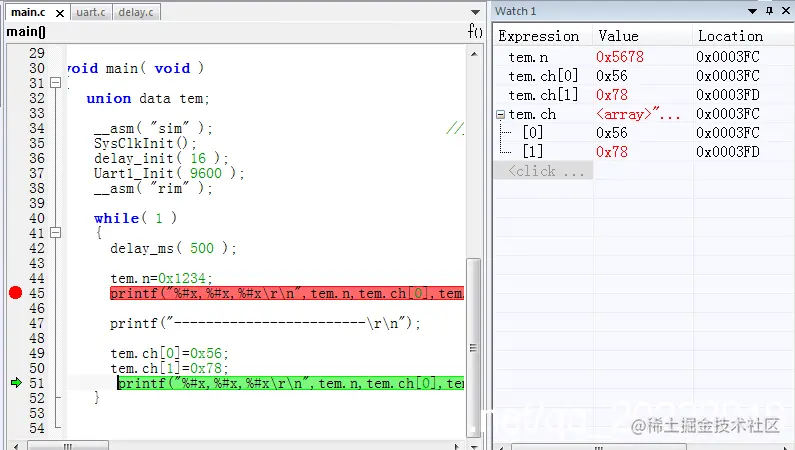Click the editor vertical scrollbar up arrow
This screenshot has width=795, height=450.
474,54
